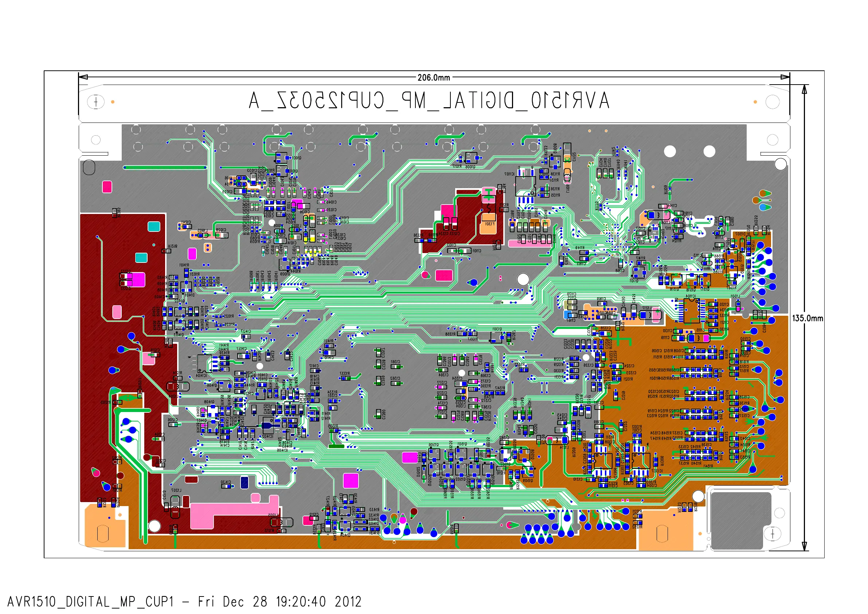Viewport: 868px width, 614px height.
Task: Click the dark navy pad beside C1430
Action: point(244,482)
